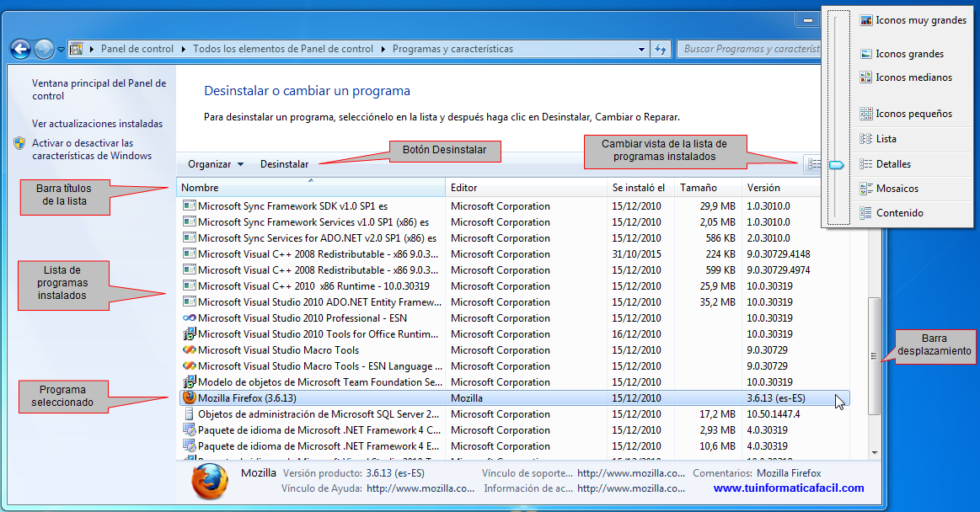Click Visual Studio 2010 ADO.NET Entity icon
Viewport: 980px width, 512px height.
click(189, 301)
